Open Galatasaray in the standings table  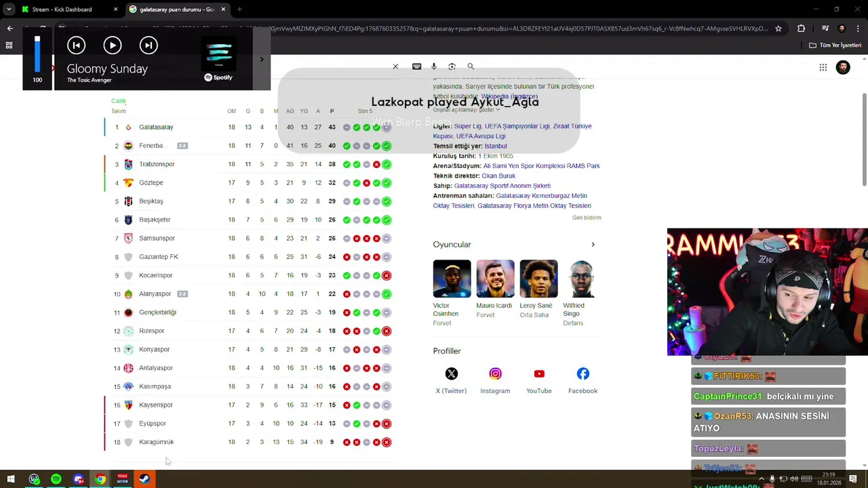pos(156,127)
